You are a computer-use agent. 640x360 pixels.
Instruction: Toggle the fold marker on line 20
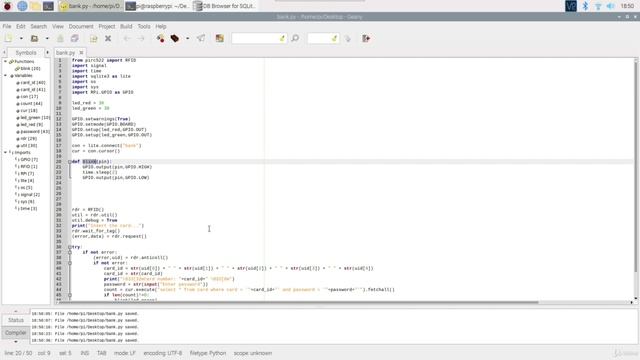(70, 162)
